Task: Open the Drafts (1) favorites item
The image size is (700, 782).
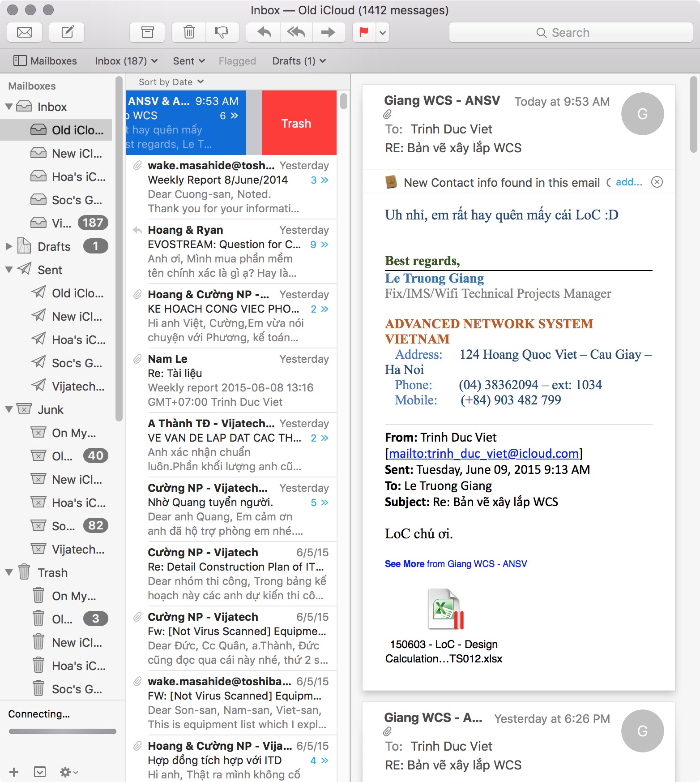Action: 299,61
